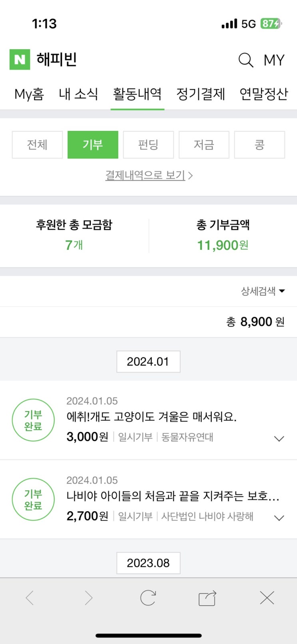The image size is (297, 644).
Task: Open search with magnifier icon
Action: tap(246, 60)
